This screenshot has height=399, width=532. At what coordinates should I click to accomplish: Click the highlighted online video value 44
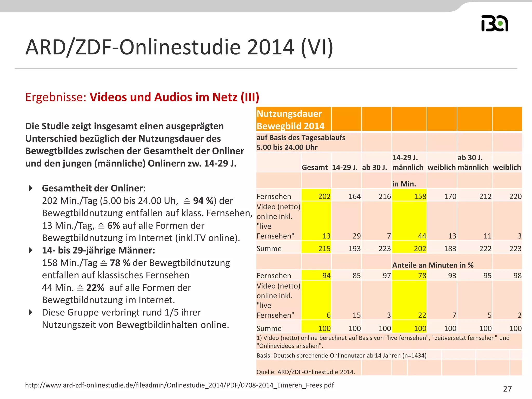422,236
